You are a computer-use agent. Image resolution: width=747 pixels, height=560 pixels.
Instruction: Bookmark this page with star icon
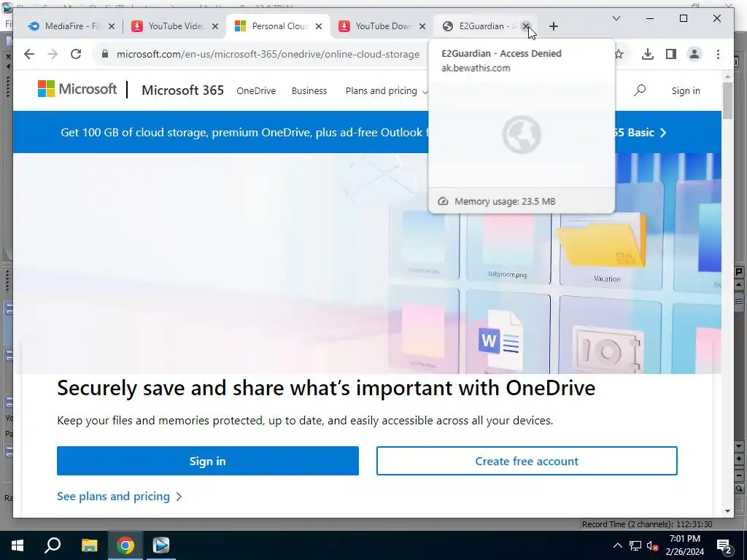click(x=619, y=54)
